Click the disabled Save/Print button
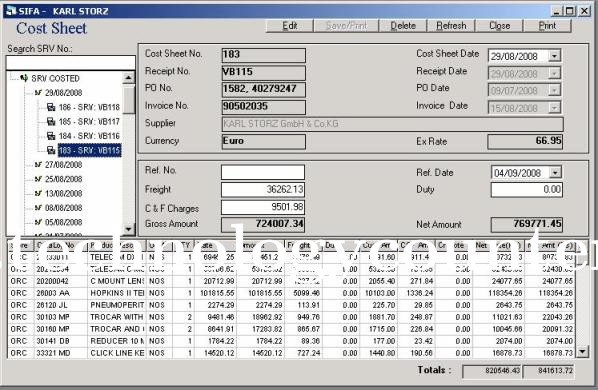Viewport: 598px width, 390px height. pos(346,26)
